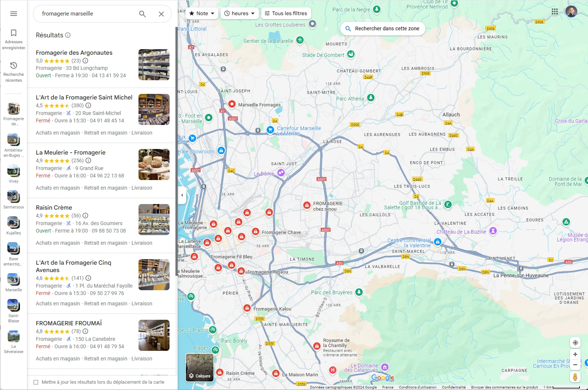Image resolution: width=588 pixels, height=390 pixels.
Task: Open recent Ambérieu-en-Bugey sidebar item
Action: [x=14, y=146]
